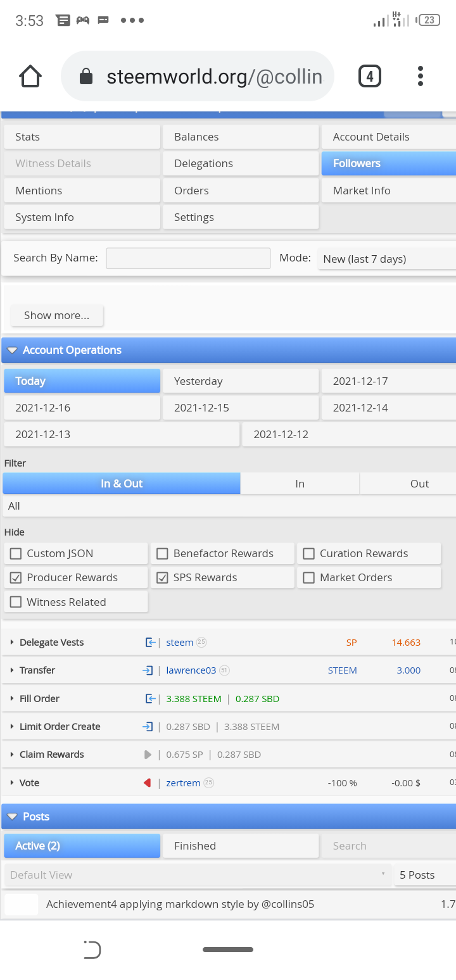
Task: Open the Orders tab
Action: [241, 191]
